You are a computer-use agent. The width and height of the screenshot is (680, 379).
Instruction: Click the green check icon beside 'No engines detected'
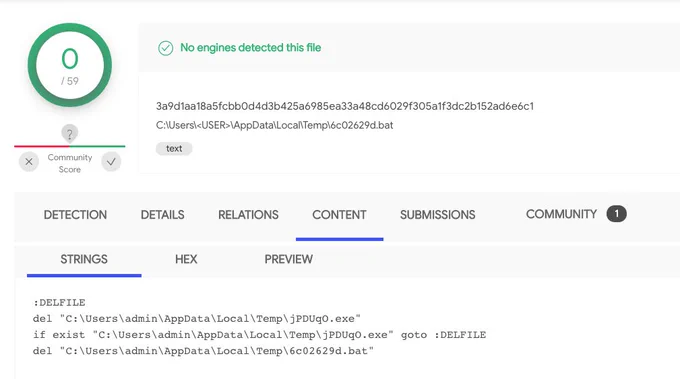click(x=165, y=48)
